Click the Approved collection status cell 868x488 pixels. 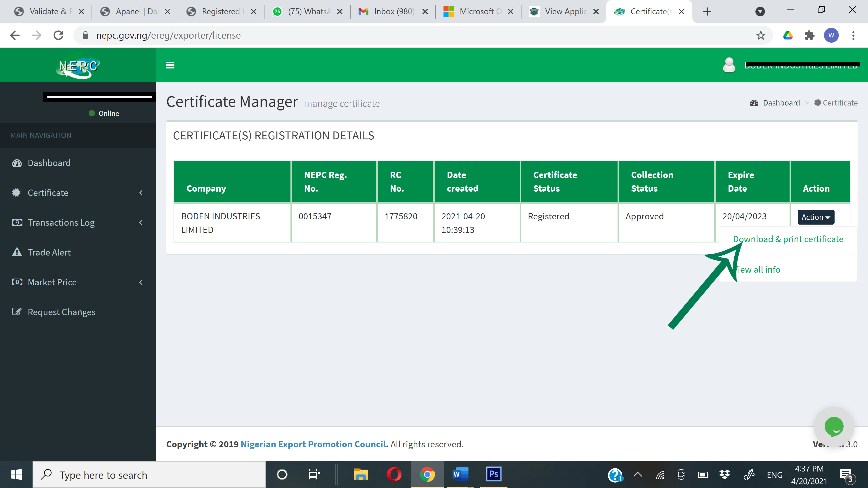[x=666, y=223]
